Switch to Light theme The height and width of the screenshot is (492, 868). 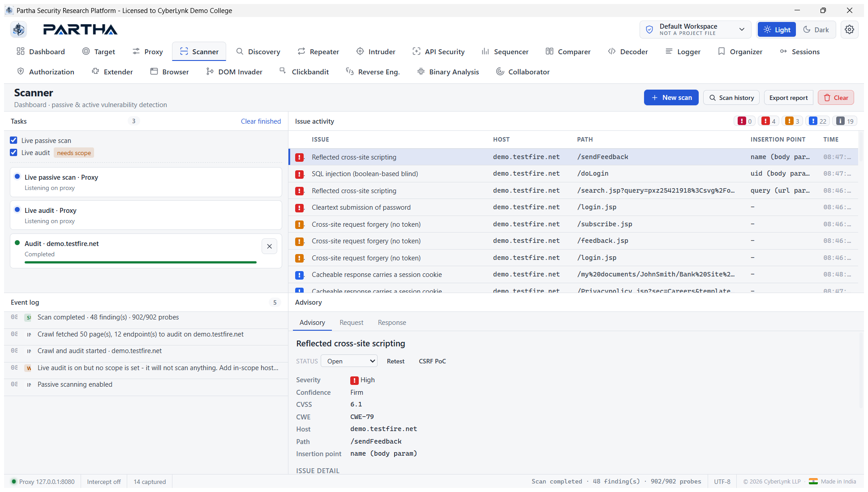coord(777,30)
